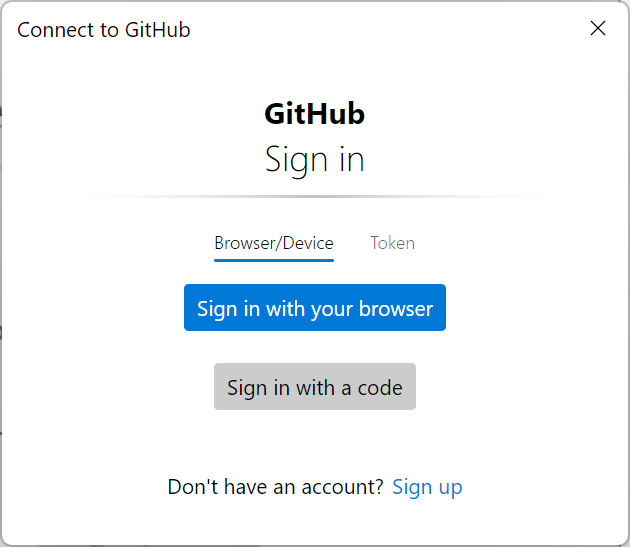Click the Connect to GitHub window title
Screen dimensions: 630x547
pos(104,29)
